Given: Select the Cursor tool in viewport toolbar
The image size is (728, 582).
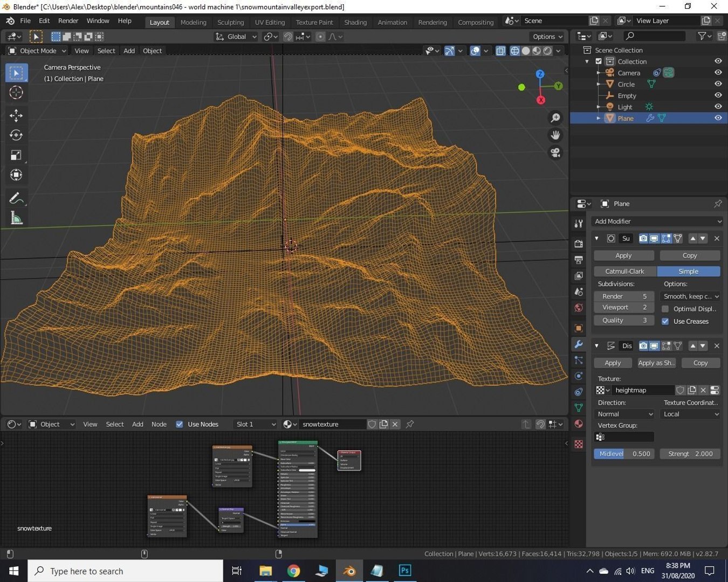Looking at the screenshot, I should tap(16, 92).
